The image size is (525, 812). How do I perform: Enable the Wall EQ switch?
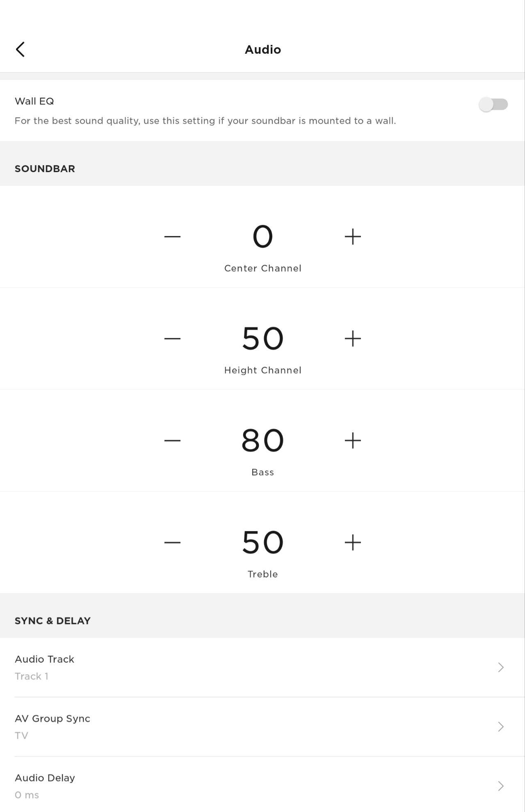(493, 104)
